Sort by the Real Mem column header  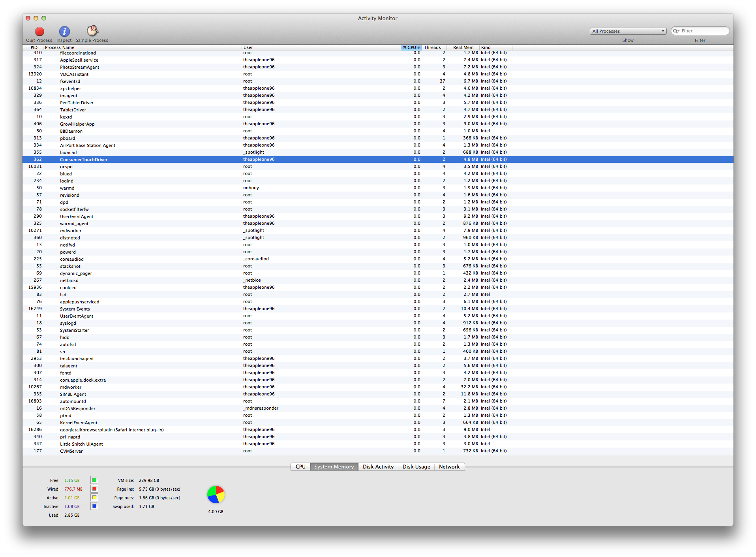click(463, 47)
